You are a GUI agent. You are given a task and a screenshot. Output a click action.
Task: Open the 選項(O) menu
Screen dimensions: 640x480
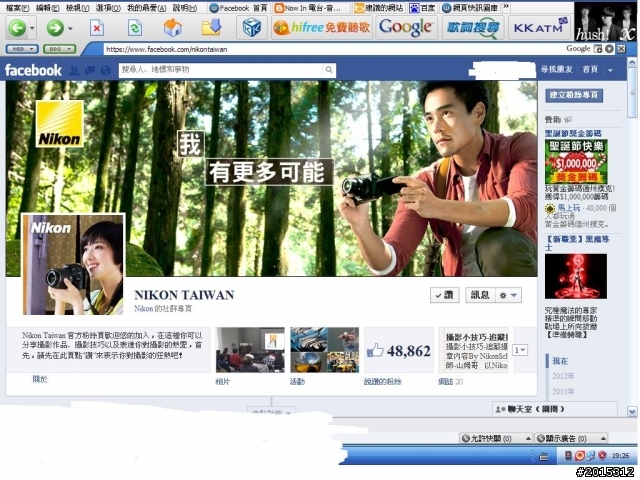(108, 8)
